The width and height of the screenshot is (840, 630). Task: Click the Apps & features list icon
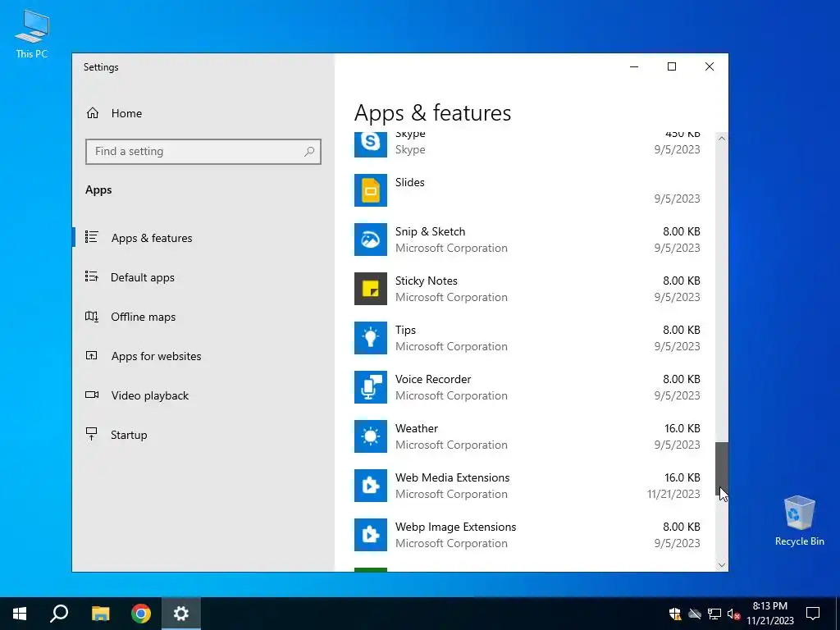tap(92, 237)
